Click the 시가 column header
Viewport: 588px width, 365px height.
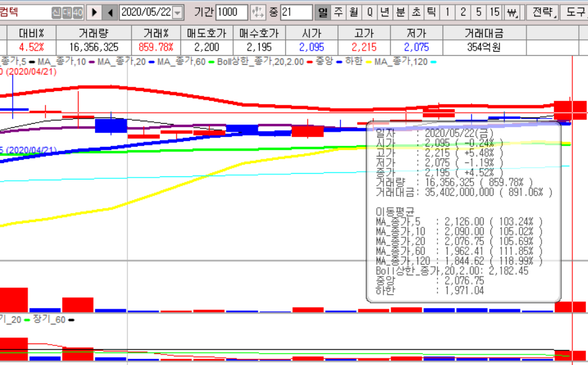click(x=311, y=33)
